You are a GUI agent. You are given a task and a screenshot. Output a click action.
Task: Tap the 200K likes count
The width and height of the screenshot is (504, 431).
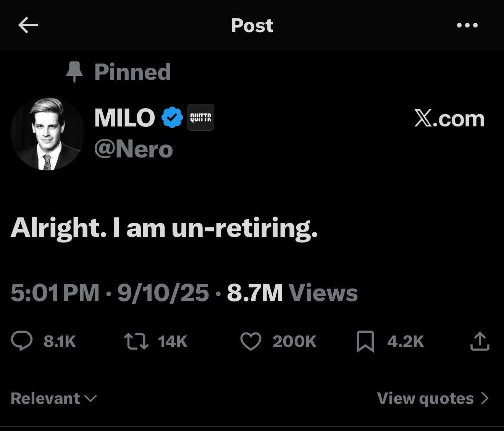tap(294, 341)
